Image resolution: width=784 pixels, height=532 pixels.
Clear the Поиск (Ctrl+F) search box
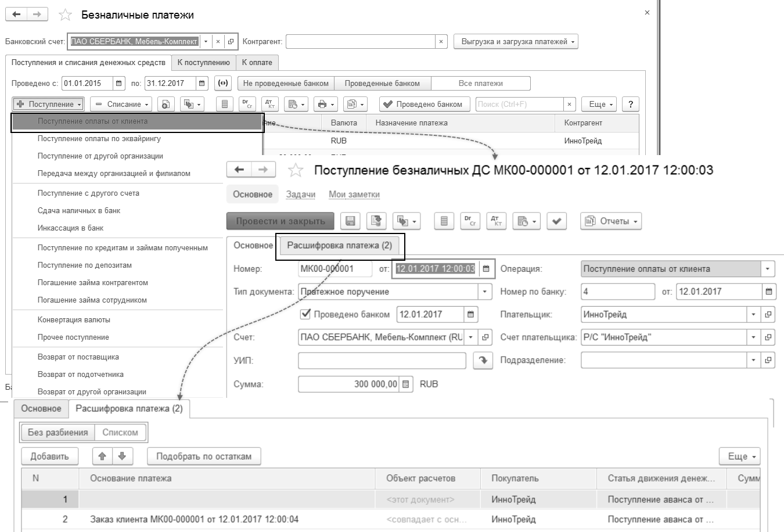(x=570, y=105)
